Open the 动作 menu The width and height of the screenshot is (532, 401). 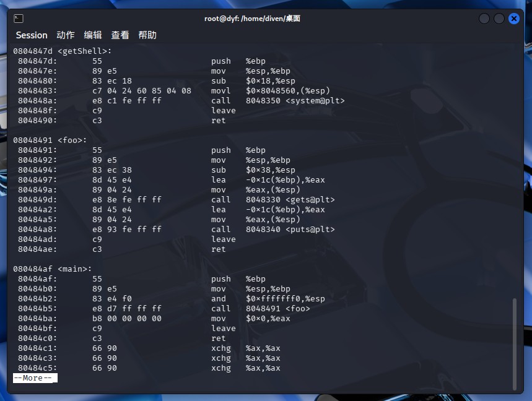point(66,35)
